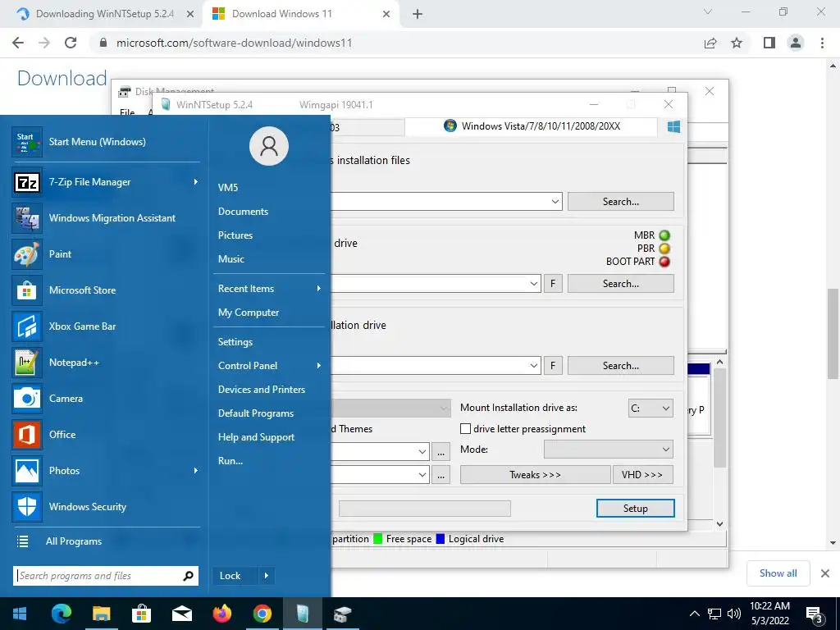Viewport: 840px width, 630px height.
Task: Click BOOT PART red status indicator
Action: click(x=664, y=262)
